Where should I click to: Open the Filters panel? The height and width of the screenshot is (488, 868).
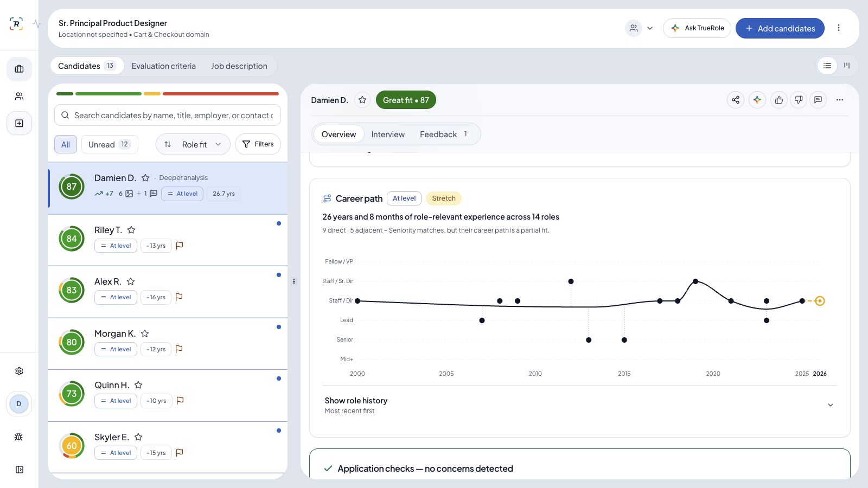258,144
